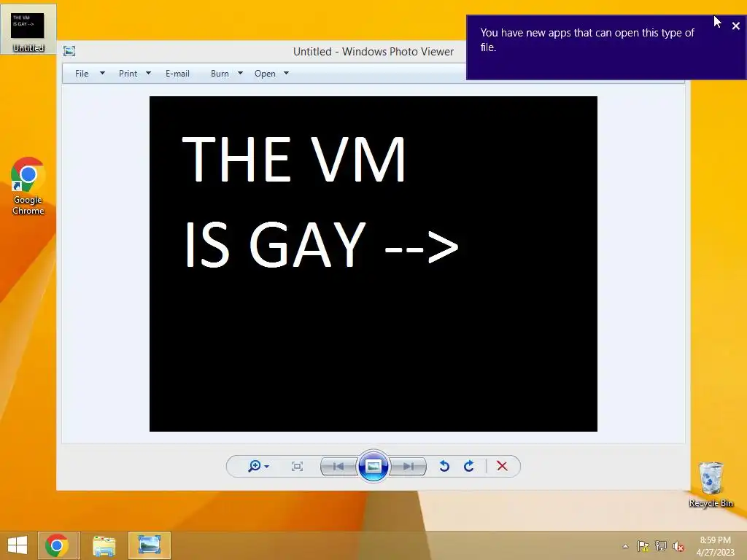Expand the Burn dropdown arrow
Viewport: 747px width, 560px height.
[x=240, y=74]
